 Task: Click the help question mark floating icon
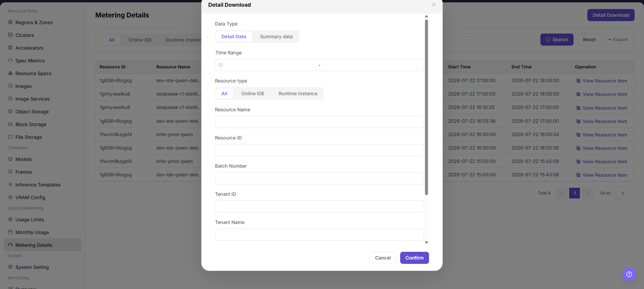pyautogui.click(x=629, y=274)
